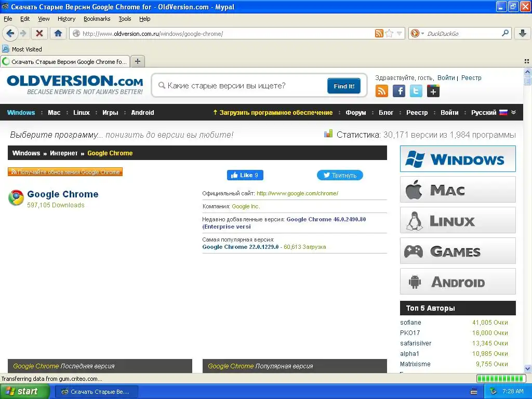Select Linux in the dark nav bar
The width and height of the screenshot is (532, 399).
(82, 112)
